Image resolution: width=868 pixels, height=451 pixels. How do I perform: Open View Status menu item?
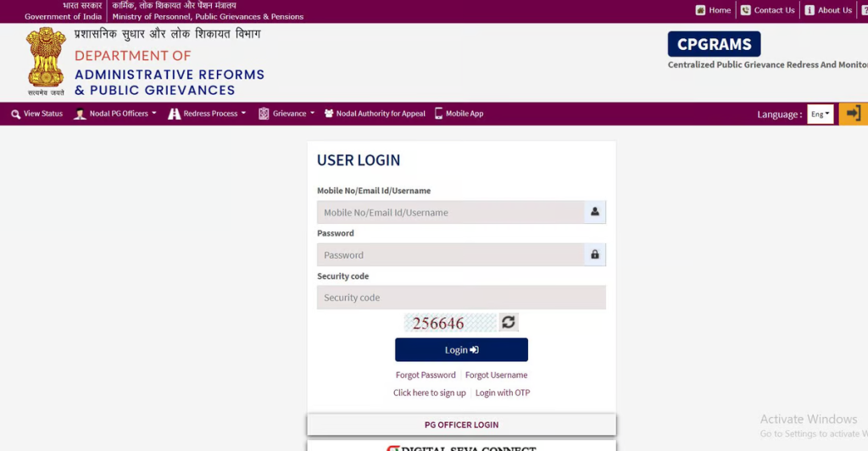[37, 114]
